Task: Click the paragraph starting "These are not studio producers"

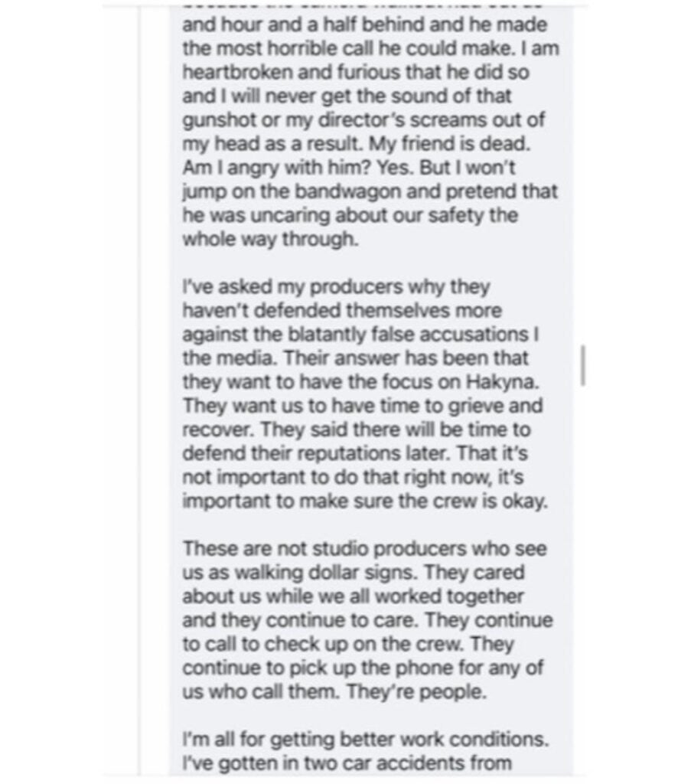Action: (x=367, y=620)
